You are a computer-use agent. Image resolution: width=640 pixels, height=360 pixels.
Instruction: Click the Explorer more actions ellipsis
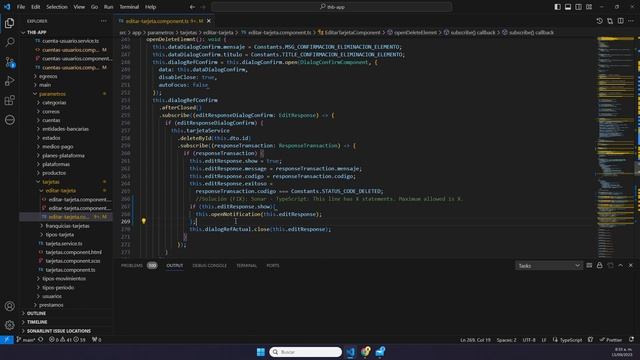tap(103, 21)
